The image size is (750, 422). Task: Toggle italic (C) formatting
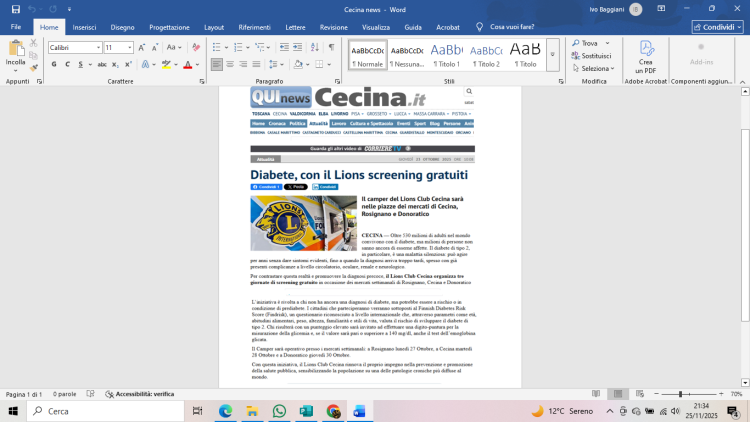coord(67,64)
